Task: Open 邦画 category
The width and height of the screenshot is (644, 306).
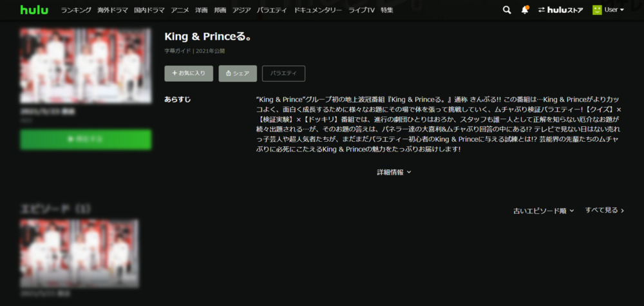Action: [x=220, y=10]
